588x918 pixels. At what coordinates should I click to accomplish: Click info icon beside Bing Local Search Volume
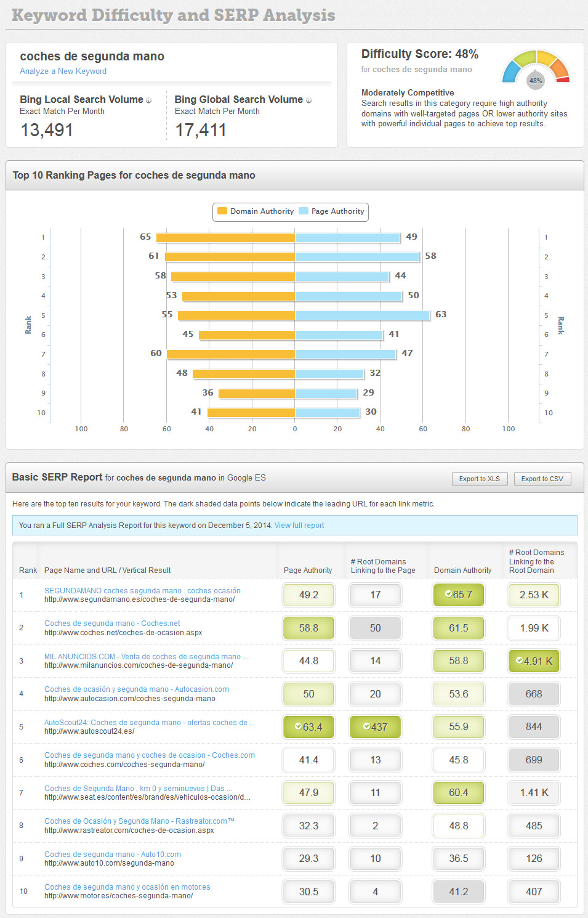point(148,100)
